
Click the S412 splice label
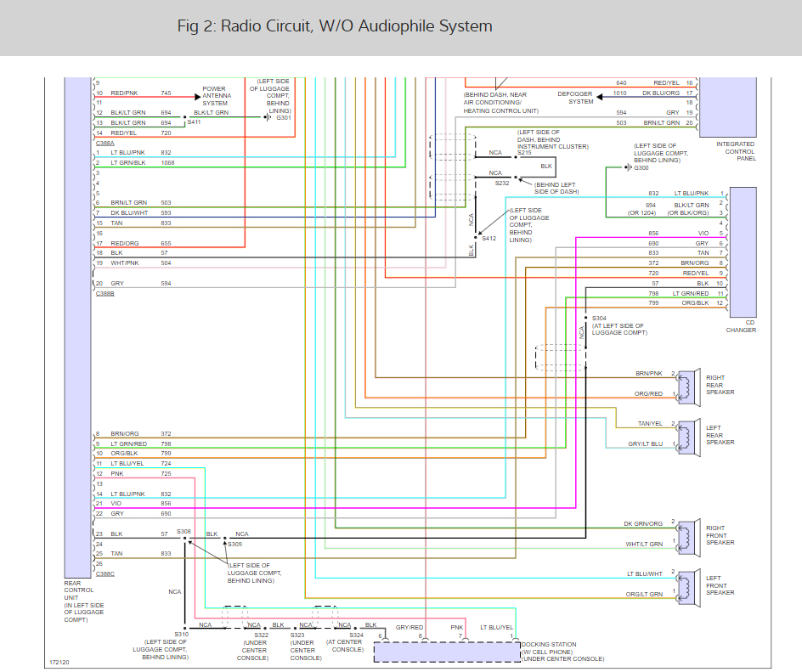pyautogui.click(x=489, y=239)
